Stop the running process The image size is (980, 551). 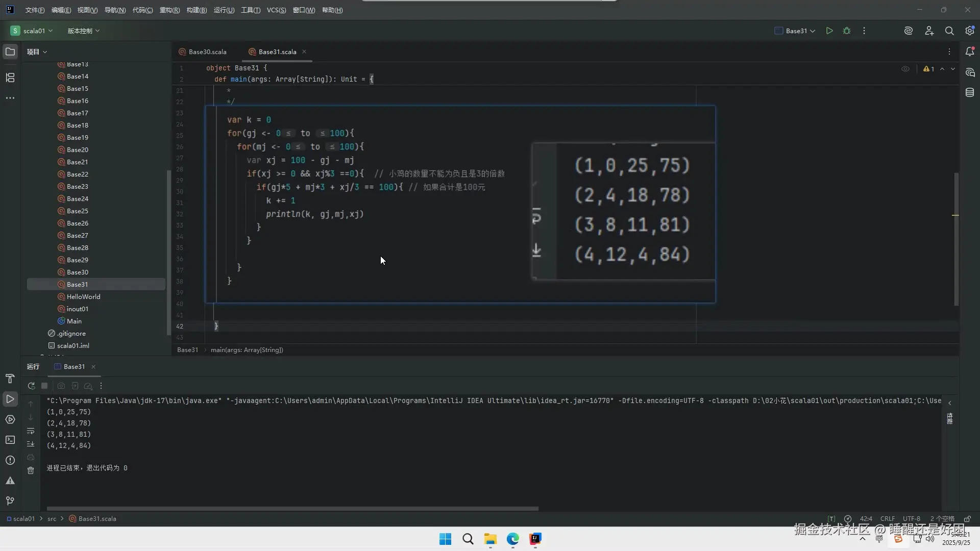tap(44, 386)
